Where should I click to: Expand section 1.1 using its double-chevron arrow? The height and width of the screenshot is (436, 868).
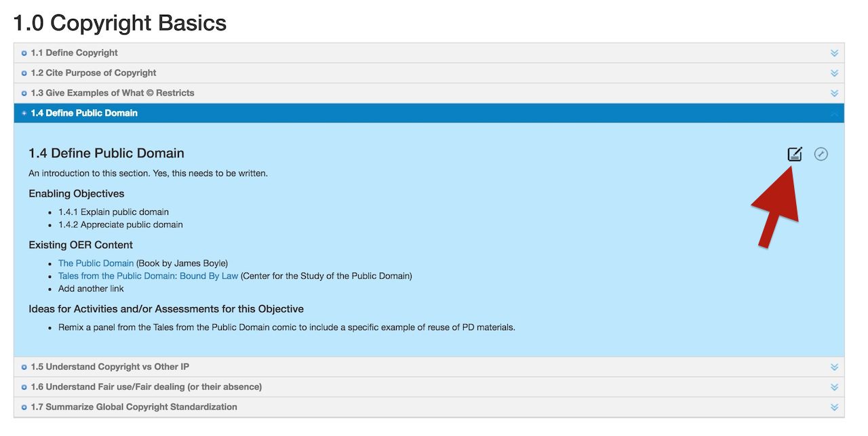[834, 53]
